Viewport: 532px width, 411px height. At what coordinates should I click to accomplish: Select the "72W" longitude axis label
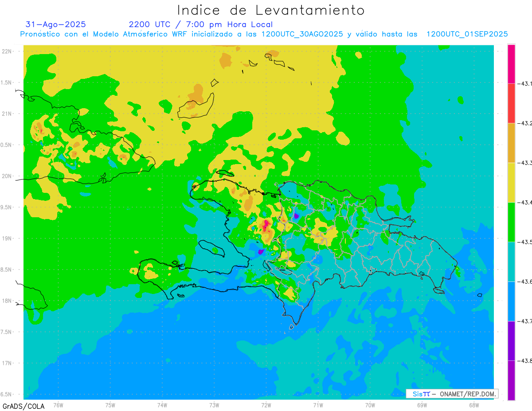point(266,405)
